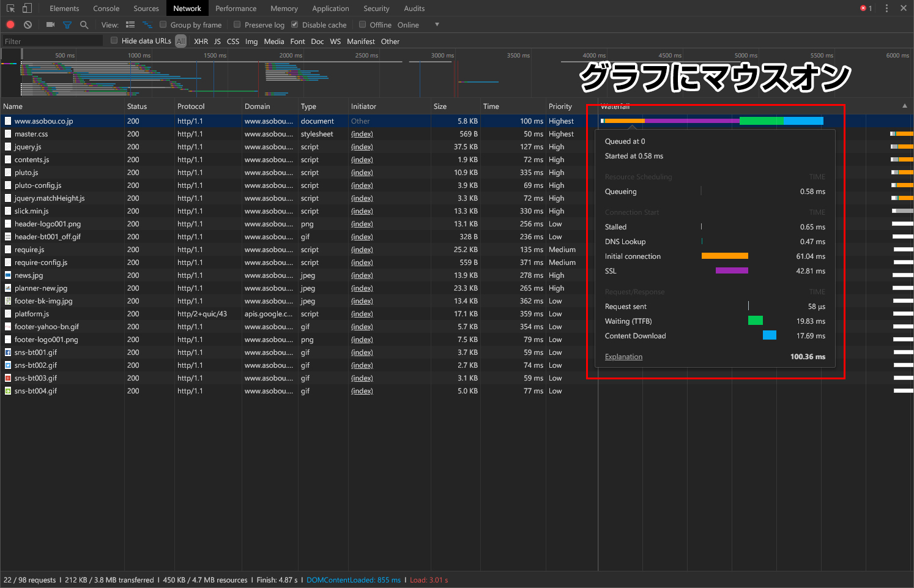Toggle the device toolbar icon
The width and height of the screenshot is (914, 588).
point(27,9)
